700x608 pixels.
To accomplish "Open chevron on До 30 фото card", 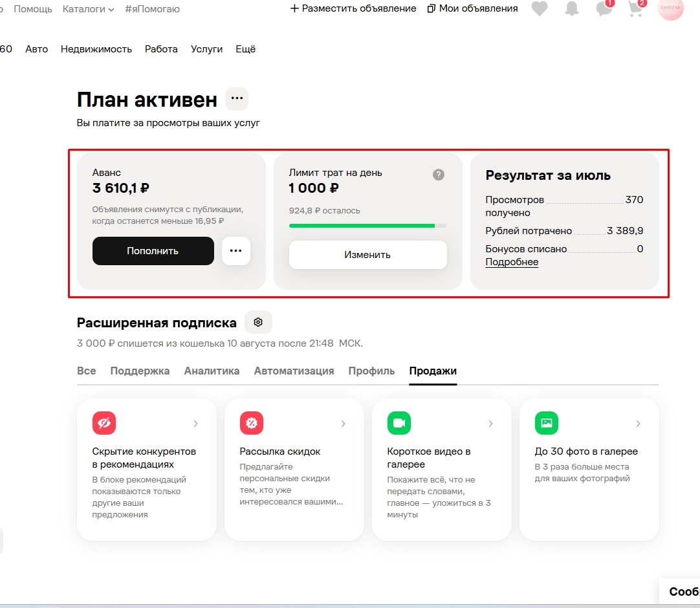I will 638,424.
